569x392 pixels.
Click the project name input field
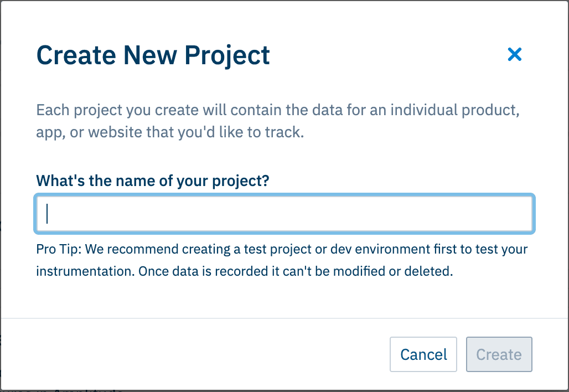[284, 214]
